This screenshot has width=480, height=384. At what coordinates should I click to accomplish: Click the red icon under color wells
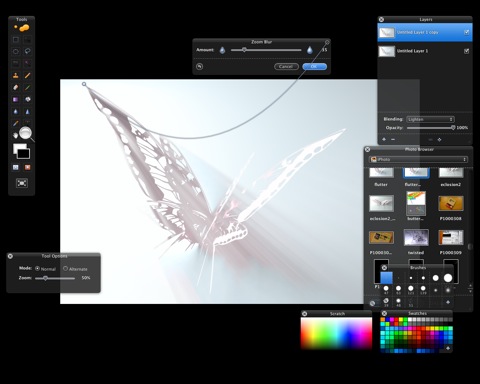click(x=28, y=167)
